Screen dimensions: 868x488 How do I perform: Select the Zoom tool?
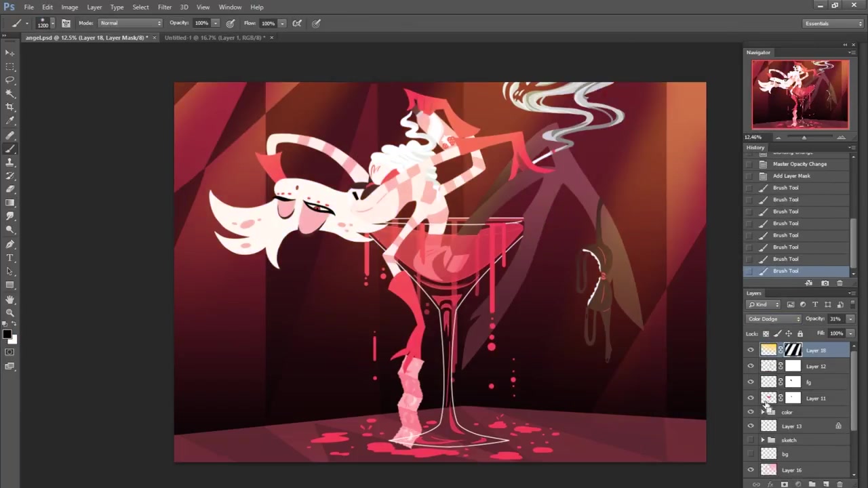[x=9, y=312]
